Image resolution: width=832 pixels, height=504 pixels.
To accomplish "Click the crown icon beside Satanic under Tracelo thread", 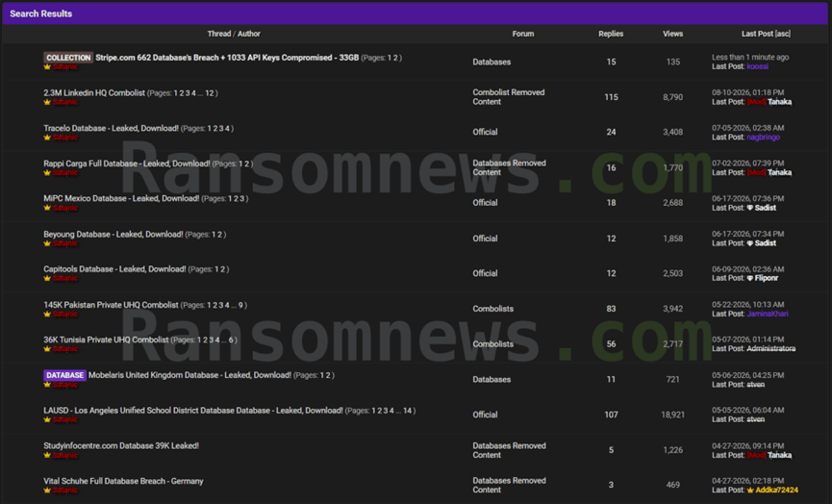I will tap(47, 138).
